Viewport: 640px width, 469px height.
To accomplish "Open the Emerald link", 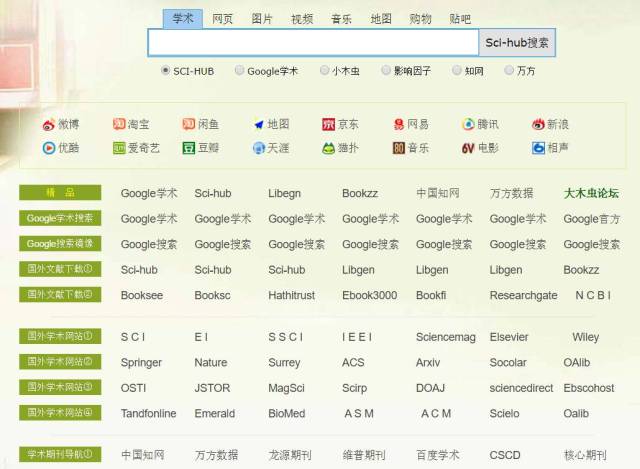I will (215, 413).
